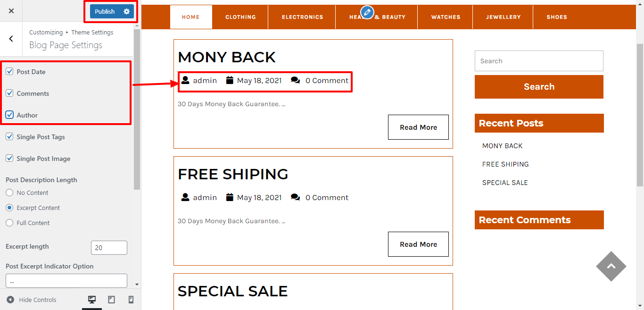
Task: Close the Customizer with the X icon
Action: pyautogui.click(x=11, y=11)
